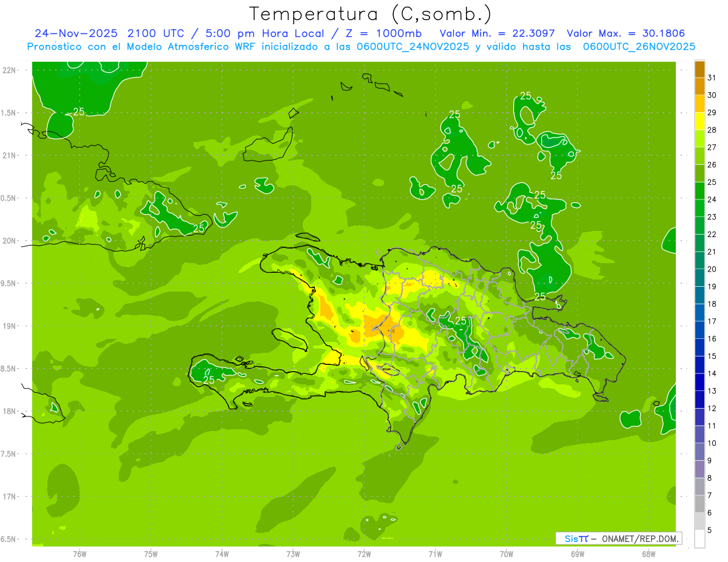
Task: Click the 'ONAMET/REP.DOM.' credit label
Action: (x=640, y=538)
